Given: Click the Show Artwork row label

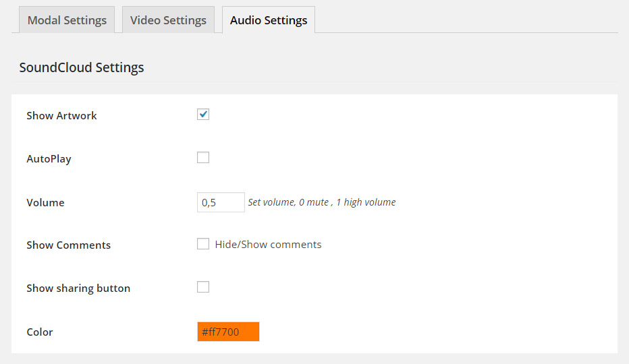Looking at the screenshot, I should (x=61, y=116).
